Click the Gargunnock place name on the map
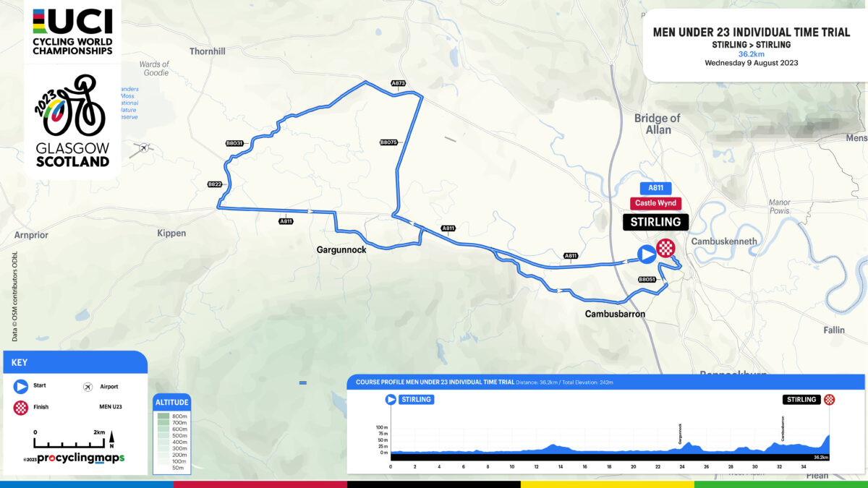Image resolution: width=868 pixels, height=488 pixels. coord(341,249)
